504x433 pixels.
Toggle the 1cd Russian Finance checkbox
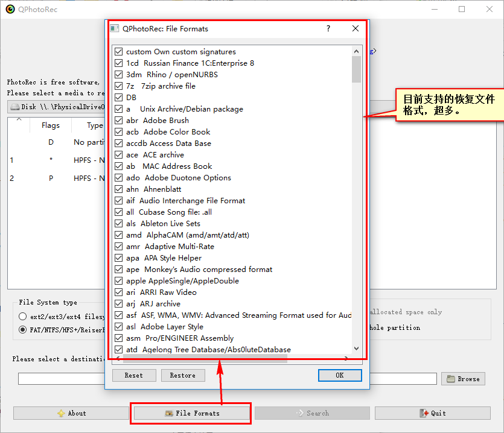[x=119, y=63]
